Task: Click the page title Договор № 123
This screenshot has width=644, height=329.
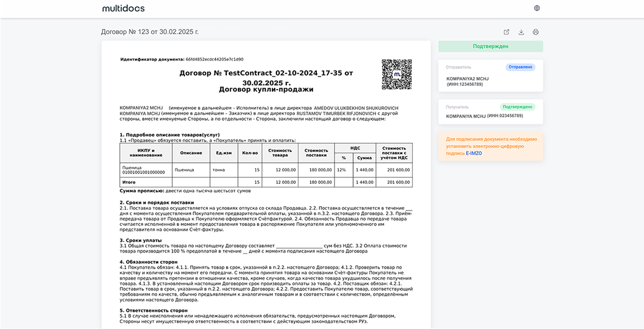Action: point(150,32)
